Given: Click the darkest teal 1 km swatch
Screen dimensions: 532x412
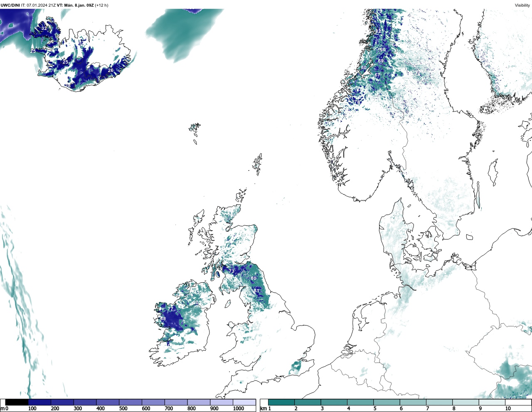Looking at the screenshot, I should pyautogui.click(x=281, y=402).
